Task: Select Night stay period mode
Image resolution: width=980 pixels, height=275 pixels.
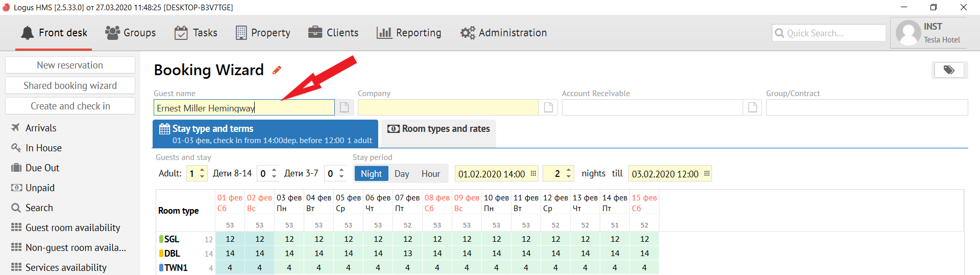Action: point(371,174)
